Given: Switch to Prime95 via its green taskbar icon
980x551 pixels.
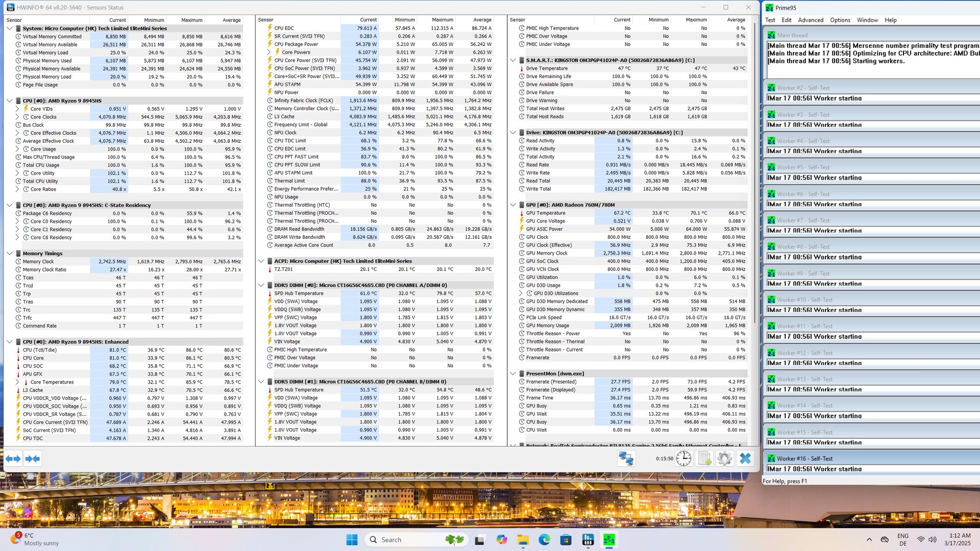Looking at the screenshot, I should coord(609,540).
